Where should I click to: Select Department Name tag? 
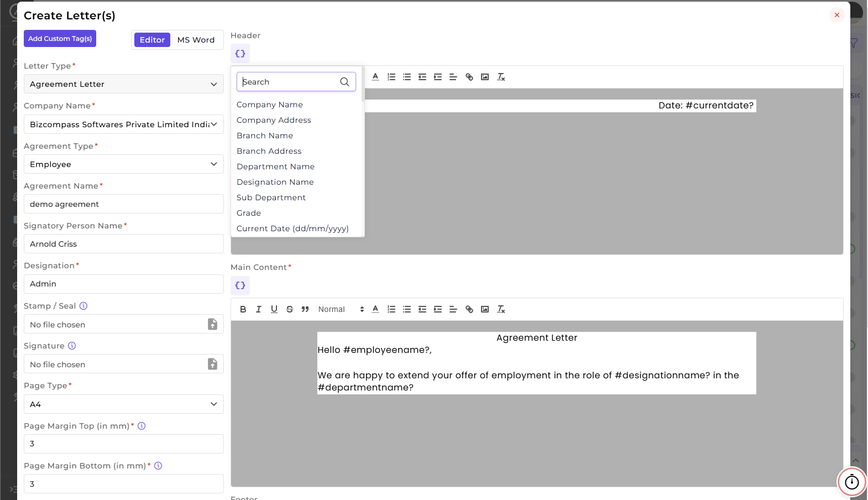point(275,166)
